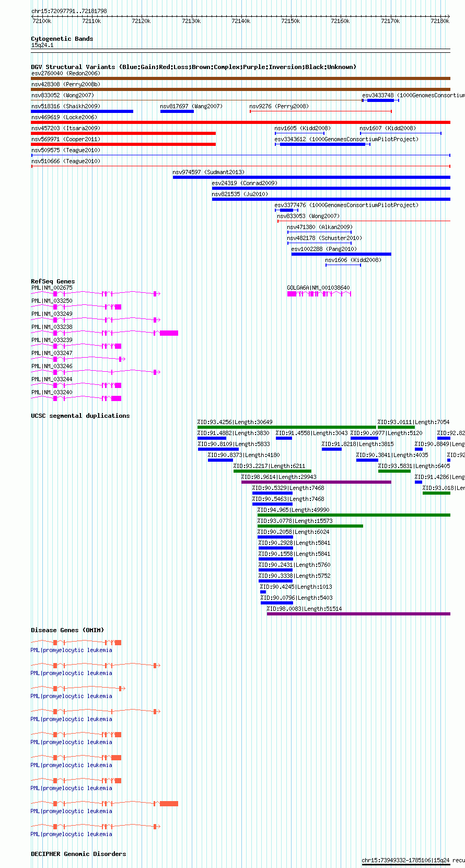This screenshot has width=465, height=868.
Task: Click the %ID:98.9614|Length:29943 duplication label
Action: (x=279, y=477)
